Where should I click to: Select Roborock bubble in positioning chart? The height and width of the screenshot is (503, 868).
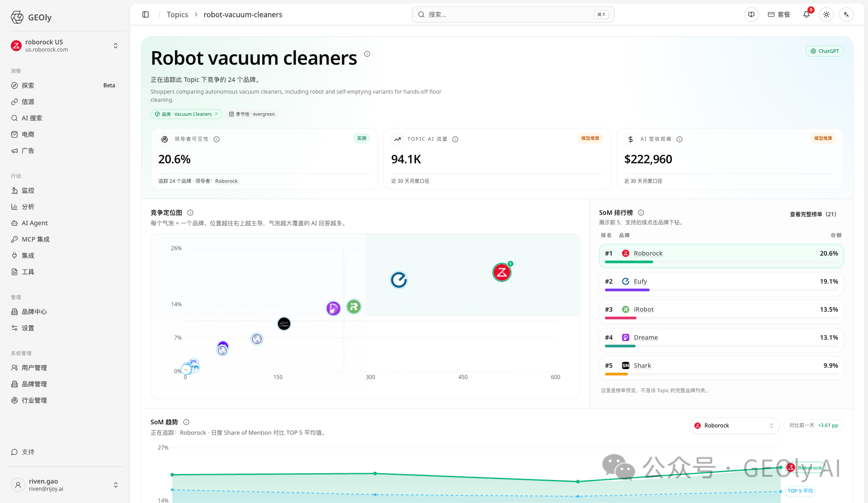tap(502, 272)
